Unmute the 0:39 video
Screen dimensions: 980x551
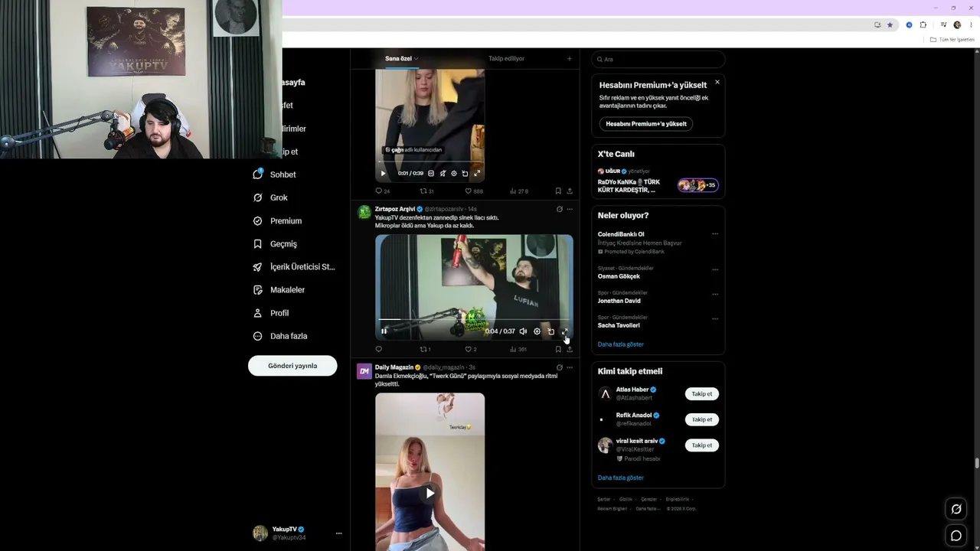pos(443,174)
